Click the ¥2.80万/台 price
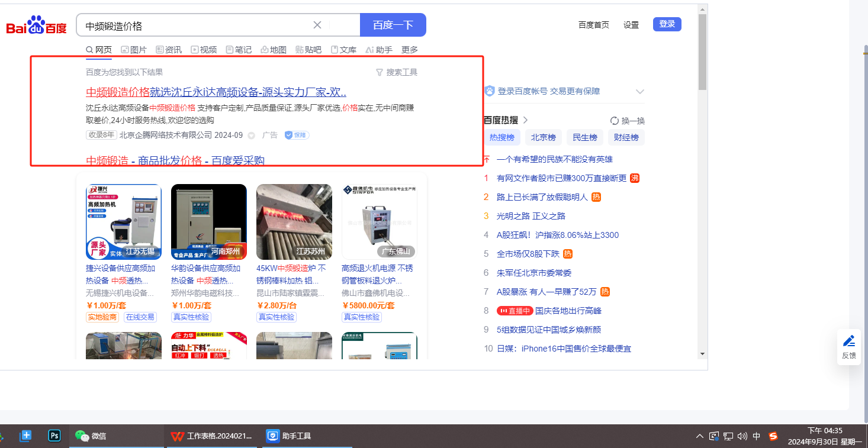868x448 pixels. click(277, 305)
